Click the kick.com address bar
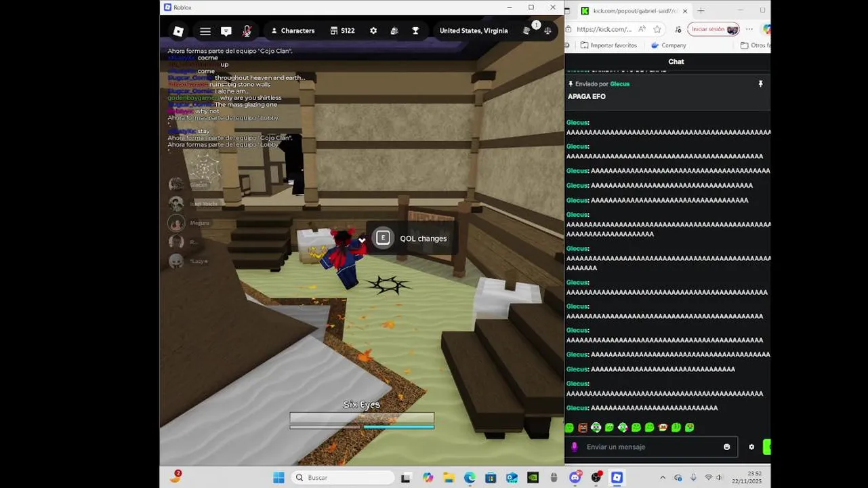Viewport: 868px width, 488px height. 604,29
